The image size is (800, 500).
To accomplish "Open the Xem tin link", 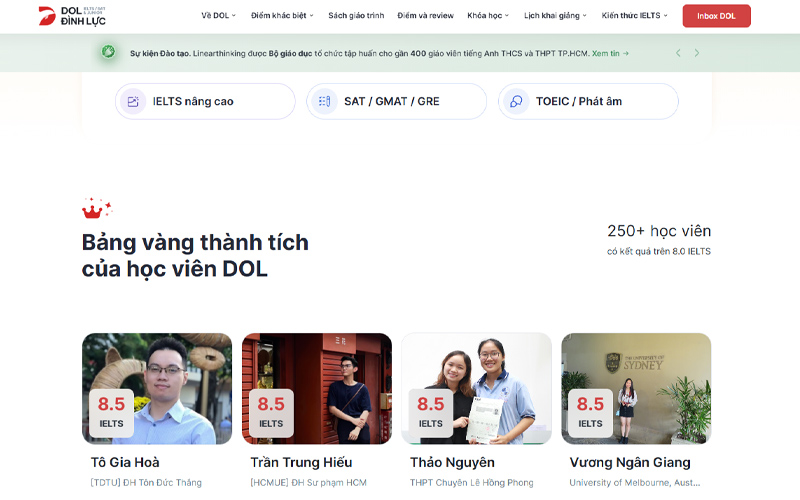I will (x=610, y=53).
